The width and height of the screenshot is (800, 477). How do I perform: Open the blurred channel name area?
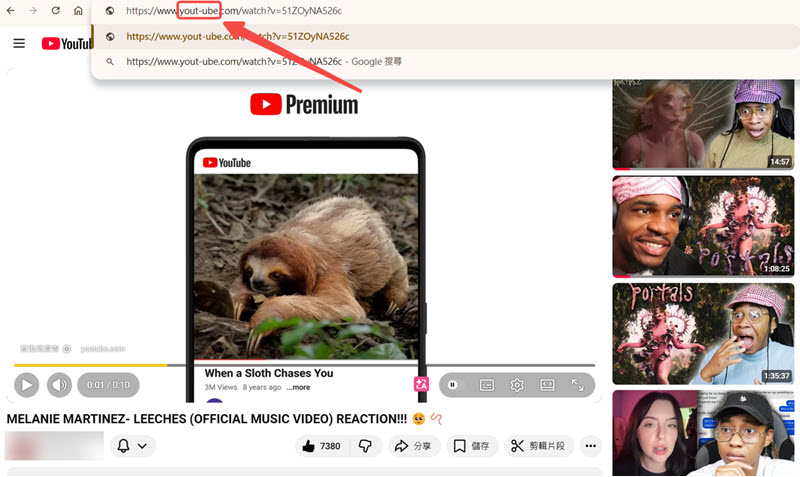tap(54, 446)
